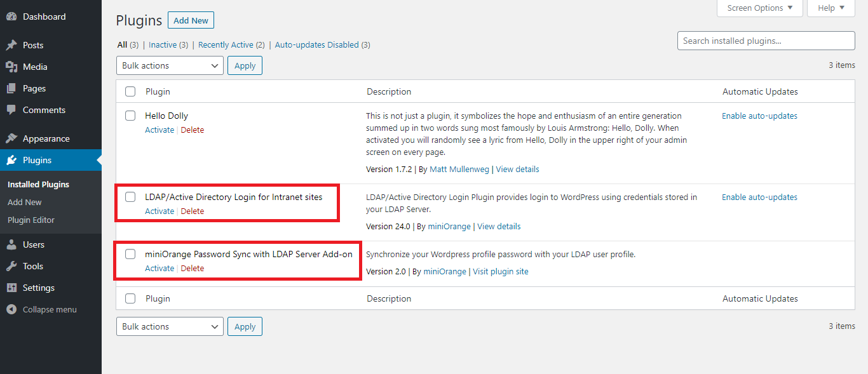This screenshot has height=374, width=868.
Task: Expand the Screen Options panel
Action: coord(759,8)
